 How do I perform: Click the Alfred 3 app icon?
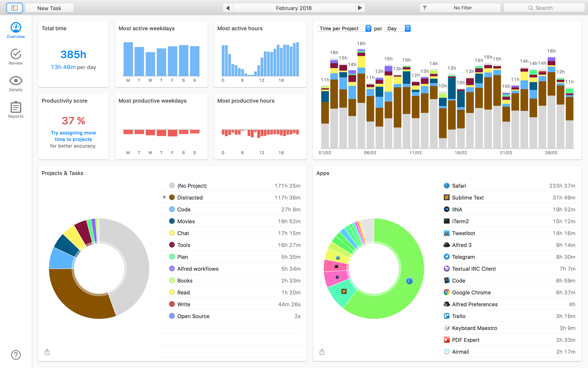pos(447,245)
